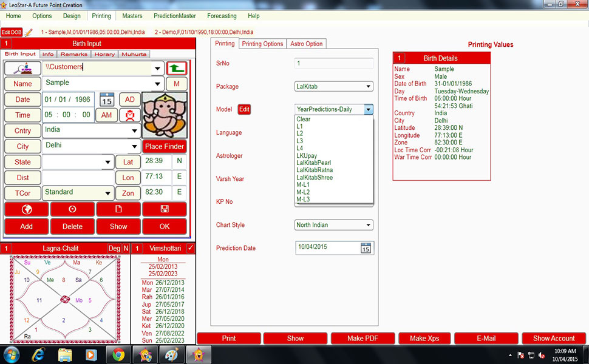The image size is (589, 364).
Task: Click the Edit DOB button
Action: pos(12,32)
